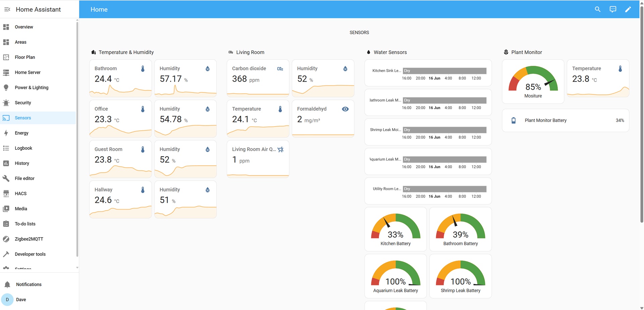644x310 pixels.
Task: Click the sidebar scroll down arrow
Action: tap(77, 268)
